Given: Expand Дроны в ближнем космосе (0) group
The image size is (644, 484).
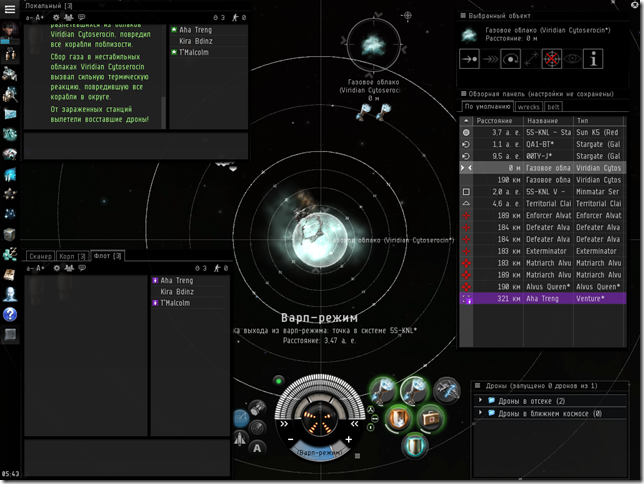Looking at the screenshot, I should pyautogui.click(x=480, y=413).
